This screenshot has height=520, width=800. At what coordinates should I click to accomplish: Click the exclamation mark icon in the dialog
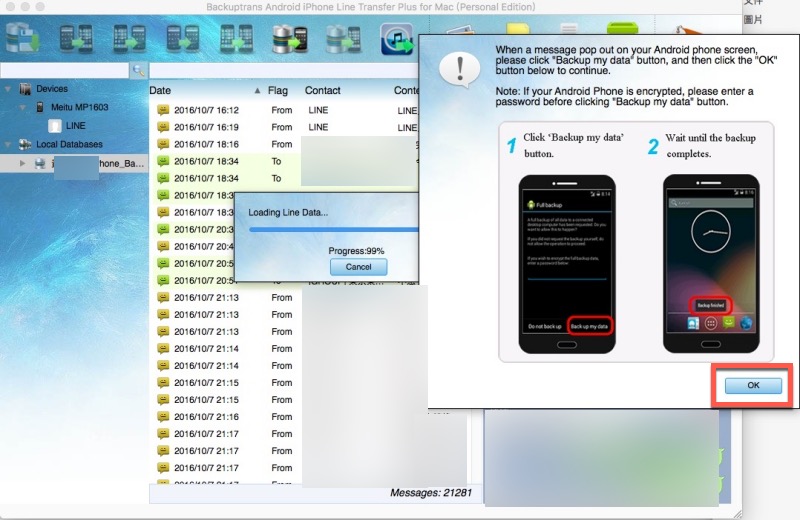[x=459, y=68]
